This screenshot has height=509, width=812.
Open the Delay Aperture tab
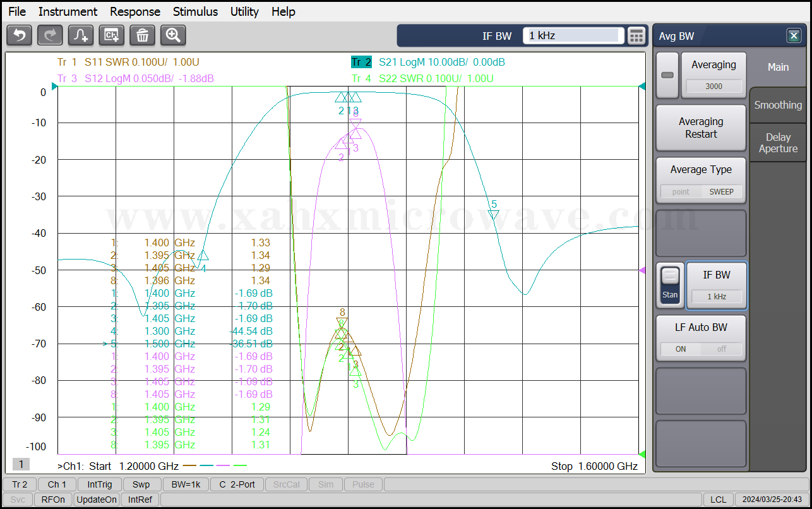pos(778,143)
